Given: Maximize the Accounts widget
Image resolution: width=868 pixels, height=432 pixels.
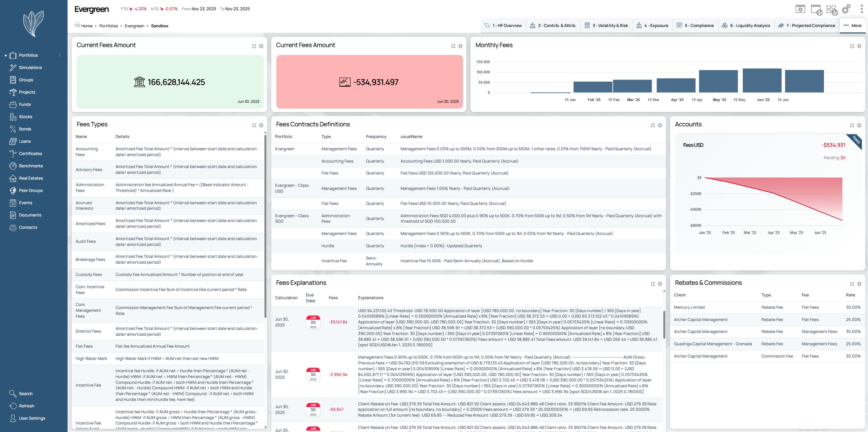Looking at the screenshot, I should tap(852, 125).
